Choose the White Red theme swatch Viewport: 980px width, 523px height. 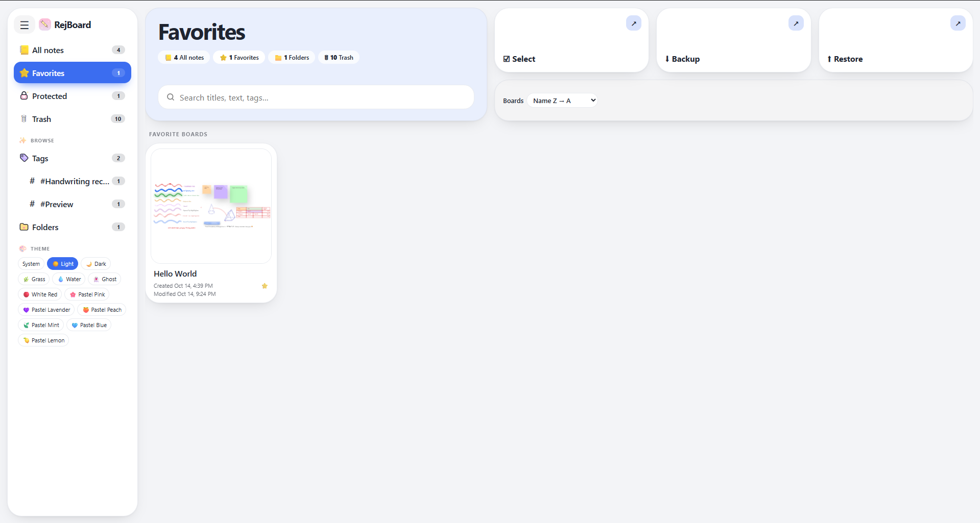click(40, 294)
